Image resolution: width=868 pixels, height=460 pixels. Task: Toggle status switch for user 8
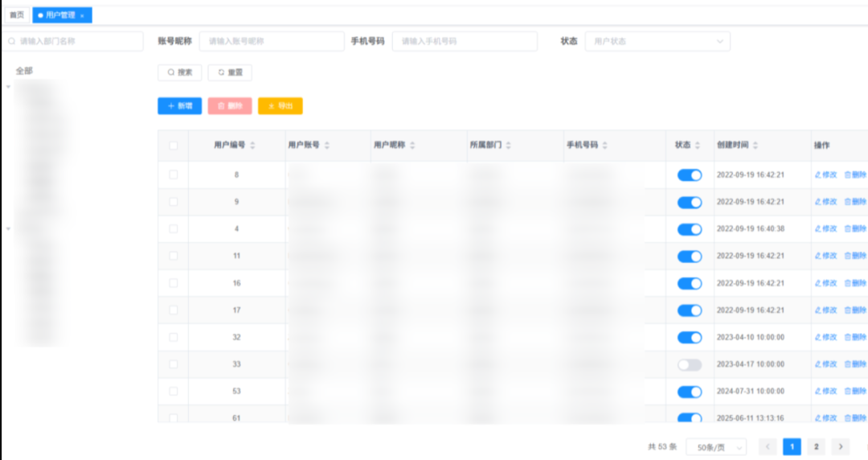coord(690,175)
